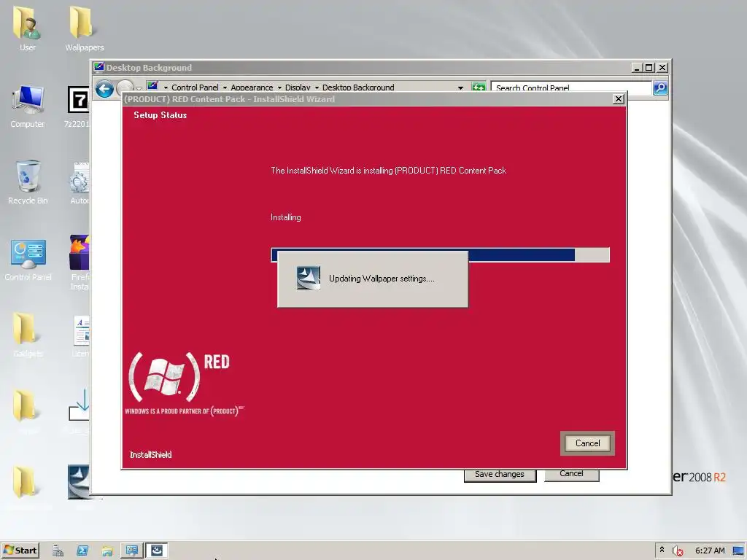The height and width of the screenshot is (560, 747).
Task: Close the InstallShield Wizard window
Action: point(618,98)
